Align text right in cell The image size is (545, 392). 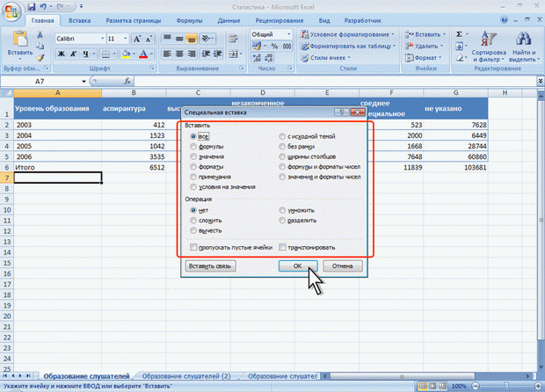pos(191,54)
